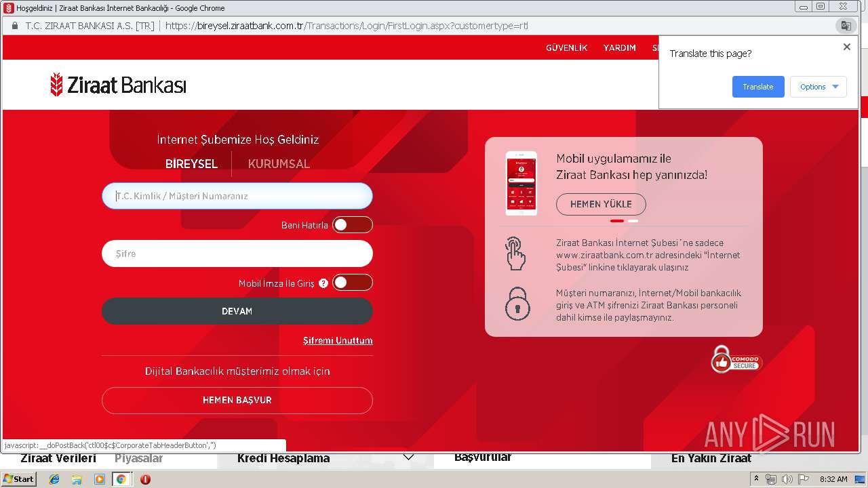Image resolution: width=868 pixels, height=488 pixels.
Task: Click the Chrome taskbar icon
Action: [121, 479]
